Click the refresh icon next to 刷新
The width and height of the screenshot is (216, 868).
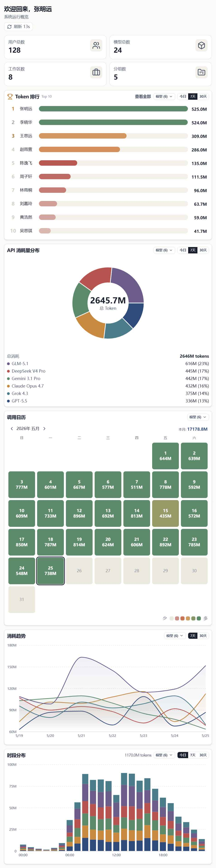(x=10, y=27)
